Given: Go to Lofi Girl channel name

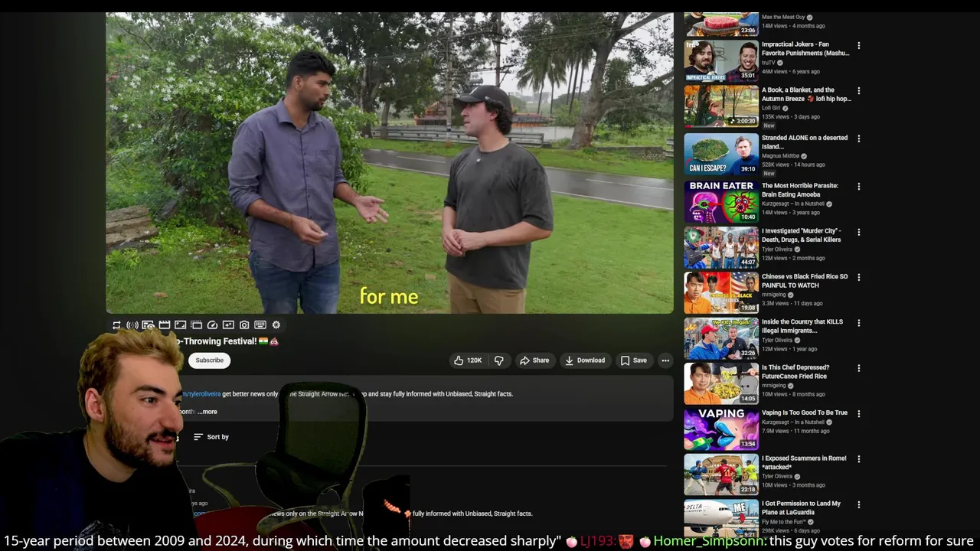Looking at the screenshot, I should (x=771, y=108).
